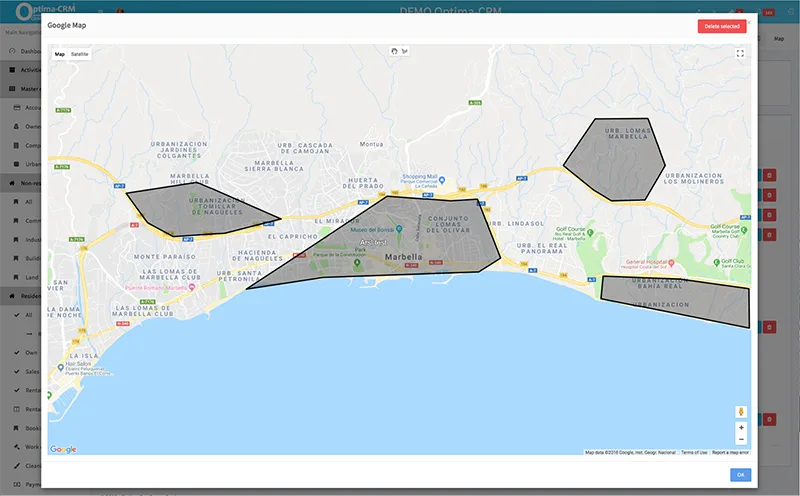Click the Puente Romano Marbella marker
The height and width of the screenshot is (496, 800).
pyautogui.click(x=192, y=287)
